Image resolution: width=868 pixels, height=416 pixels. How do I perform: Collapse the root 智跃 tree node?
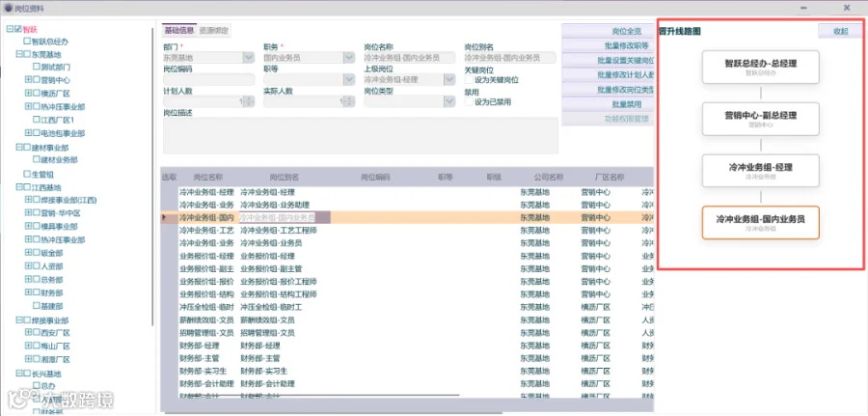(10, 28)
